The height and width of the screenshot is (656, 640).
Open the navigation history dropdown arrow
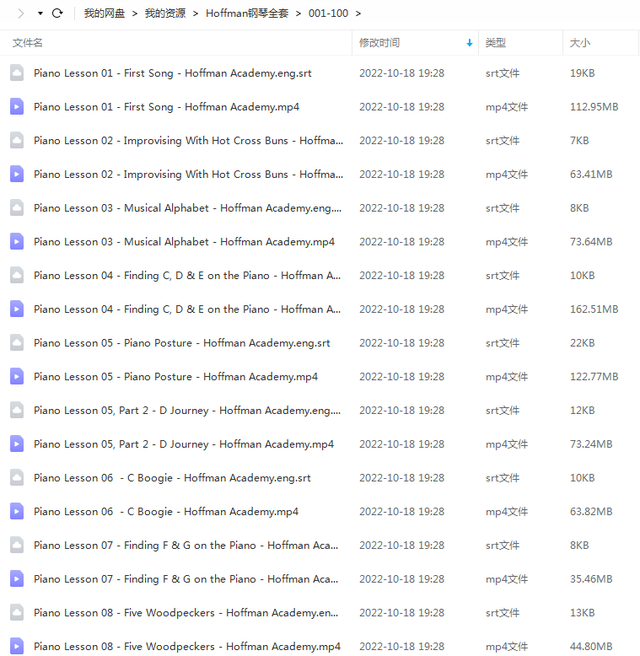click(x=40, y=13)
